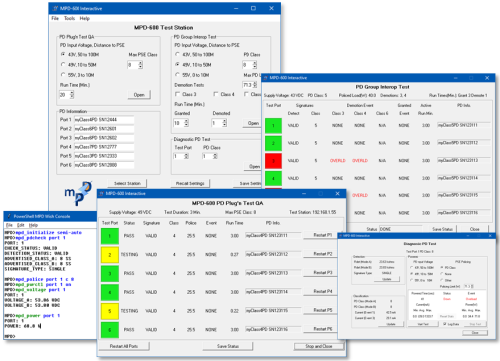
Task: Click Save Status in Group Interop window
Action: (x=442, y=229)
